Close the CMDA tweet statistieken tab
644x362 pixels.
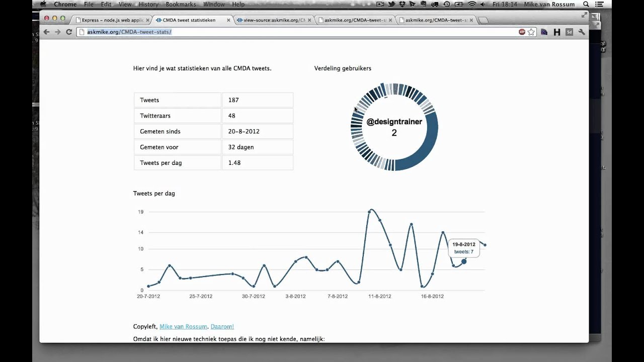pyautogui.click(x=228, y=20)
